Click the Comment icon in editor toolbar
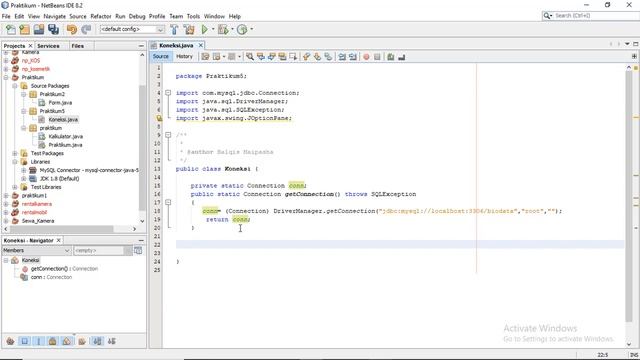Viewport: 640px width, 360px height. (x=391, y=57)
